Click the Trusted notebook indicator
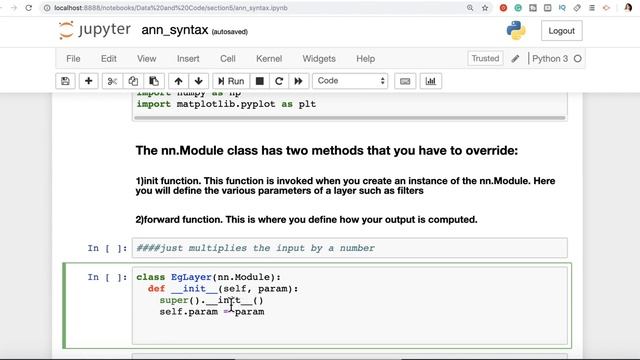The height and width of the screenshot is (360, 640). tap(485, 58)
